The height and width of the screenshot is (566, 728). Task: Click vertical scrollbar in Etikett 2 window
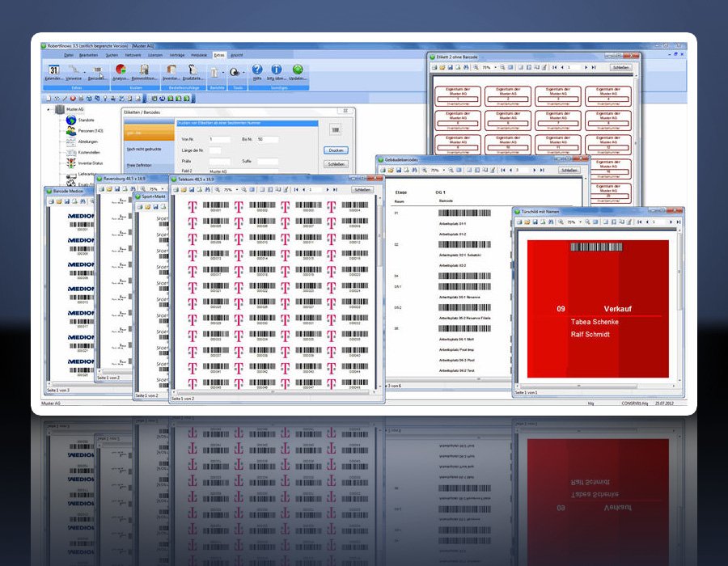click(x=636, y=139)
